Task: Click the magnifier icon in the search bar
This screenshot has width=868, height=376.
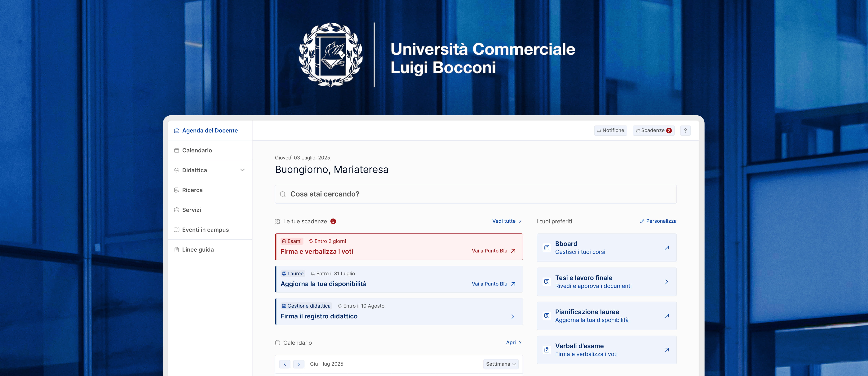Action: point(283,194)
